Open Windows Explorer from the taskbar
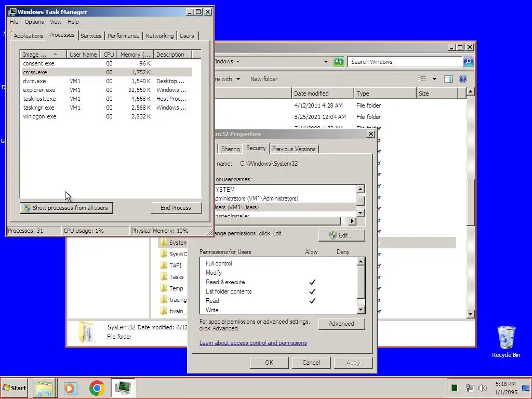Image resolution: width=532 pixels, height=399 pixels. point(45,388)
